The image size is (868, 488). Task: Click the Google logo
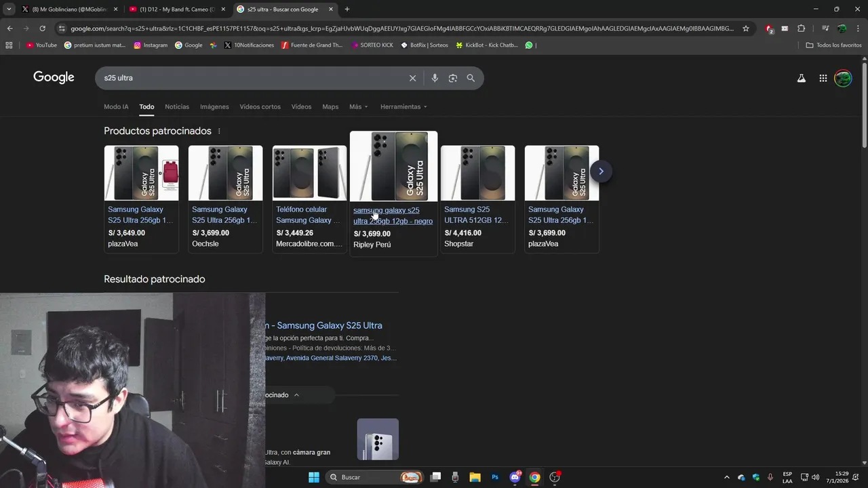coord(54,77)
